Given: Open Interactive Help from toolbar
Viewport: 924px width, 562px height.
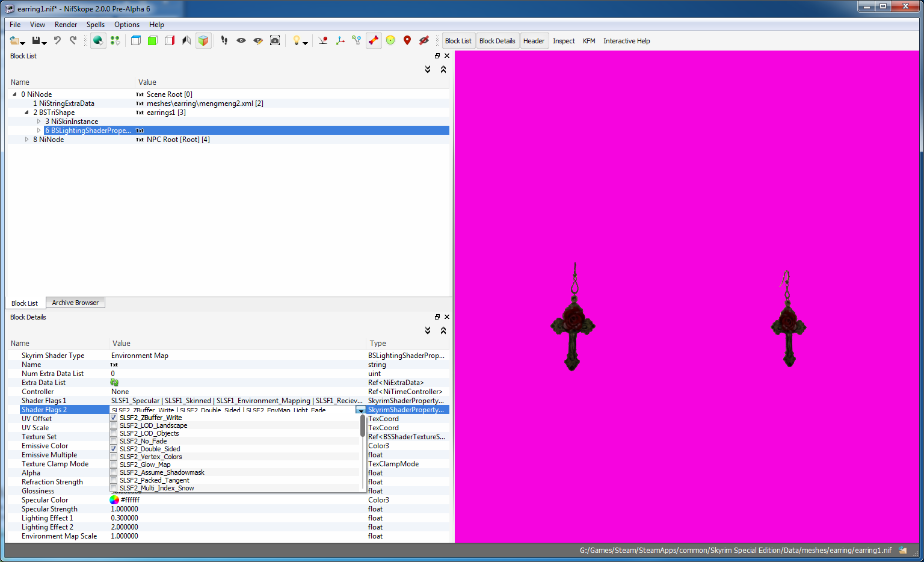Looking at the screenshot, I should point(627,41).
